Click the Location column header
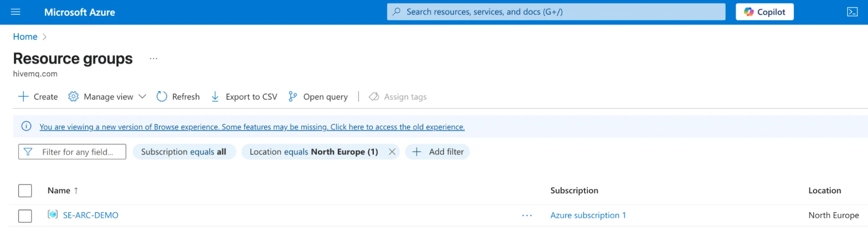 tap(825, 190)
